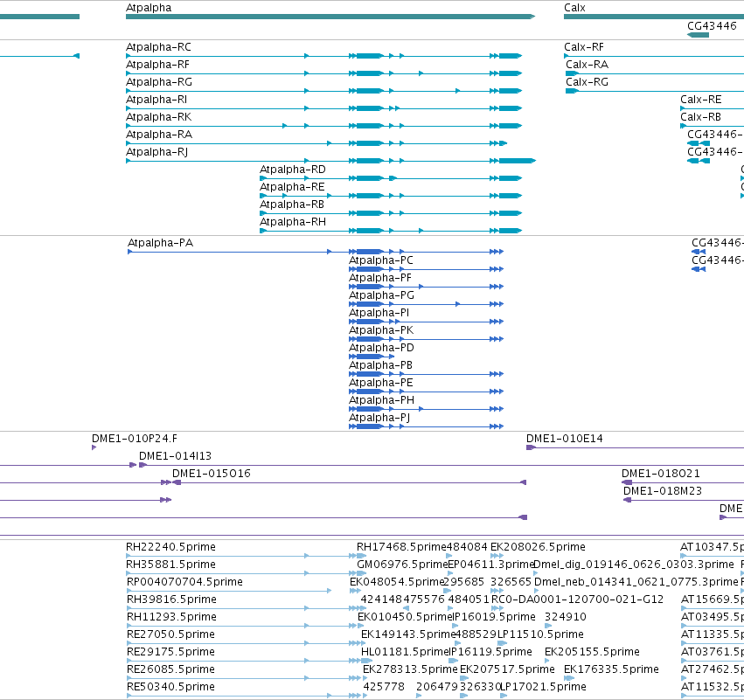Click the DME1-010E14 start arrow glyph

tap(531, 447)
